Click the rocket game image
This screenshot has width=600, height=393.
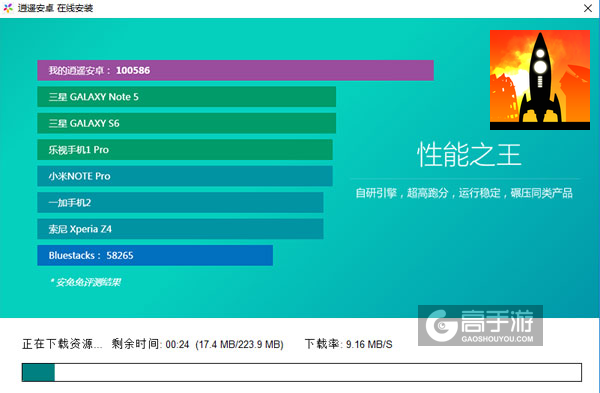(x=540, y=80)
